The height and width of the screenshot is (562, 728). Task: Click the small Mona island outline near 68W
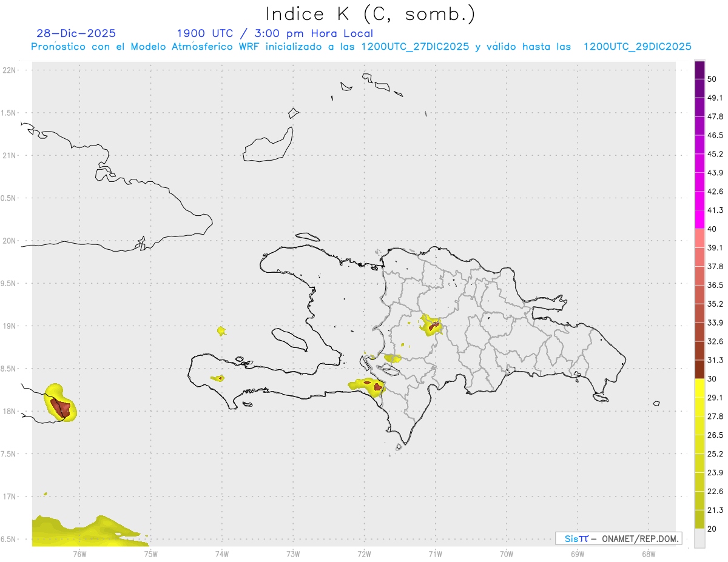(x=656, y=403)
